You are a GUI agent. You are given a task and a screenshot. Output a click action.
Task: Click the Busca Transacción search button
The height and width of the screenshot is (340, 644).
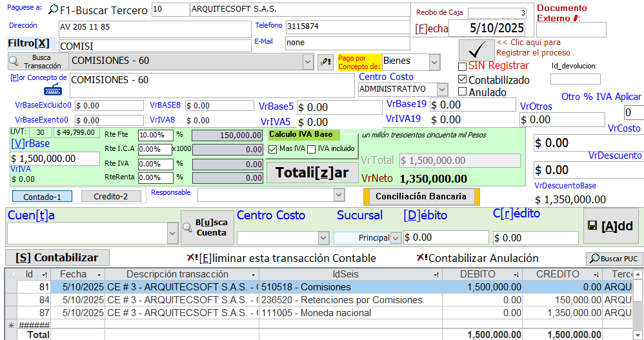(x=37, y=61)
